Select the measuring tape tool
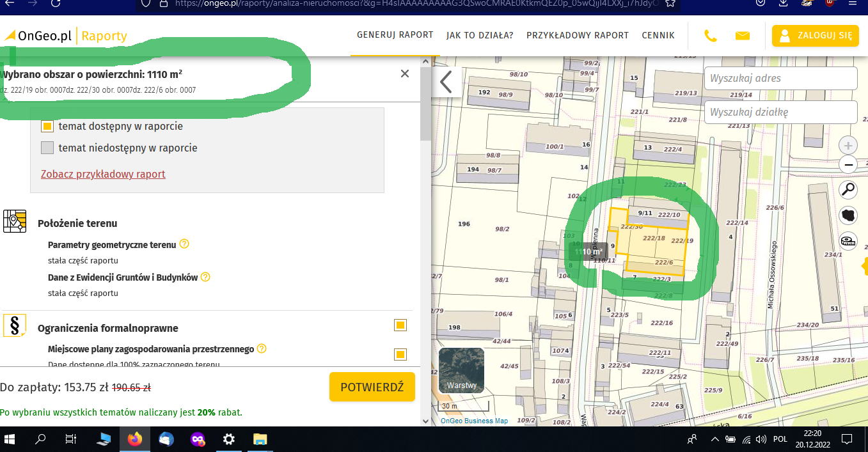868x452 pixels. [848, 241]
